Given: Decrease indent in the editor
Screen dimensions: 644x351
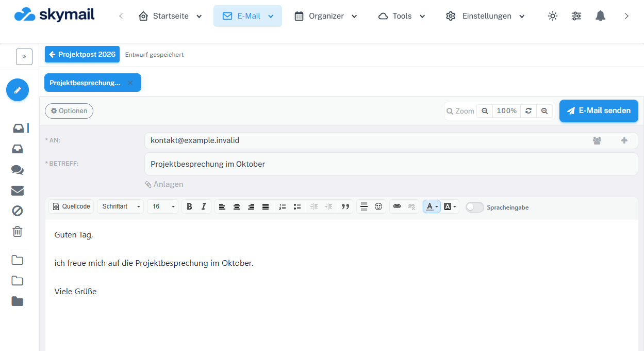Looking at the screenshot, I should 314,206.
